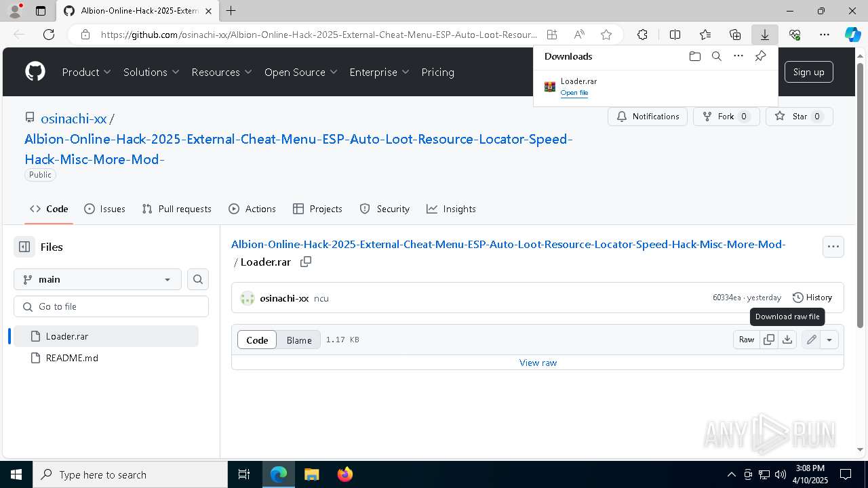868x488 pixels.
Task: Pin the Downloads panel
Action: pos(760,56)
